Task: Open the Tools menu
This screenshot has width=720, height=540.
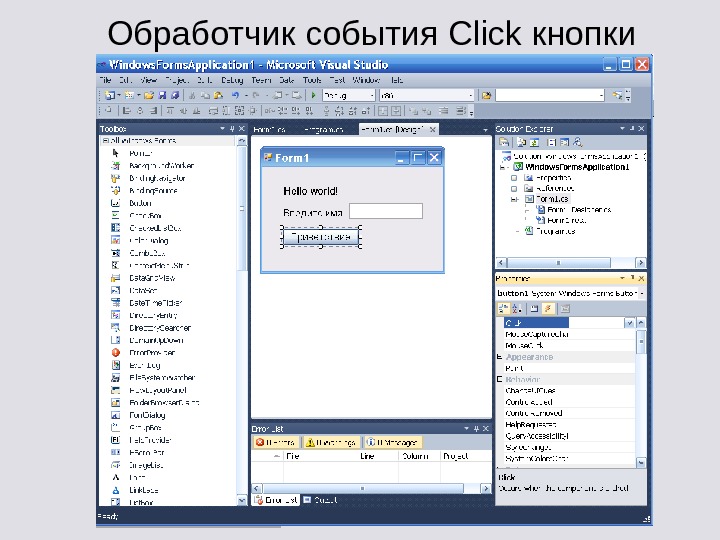Action: pos(312,80)
